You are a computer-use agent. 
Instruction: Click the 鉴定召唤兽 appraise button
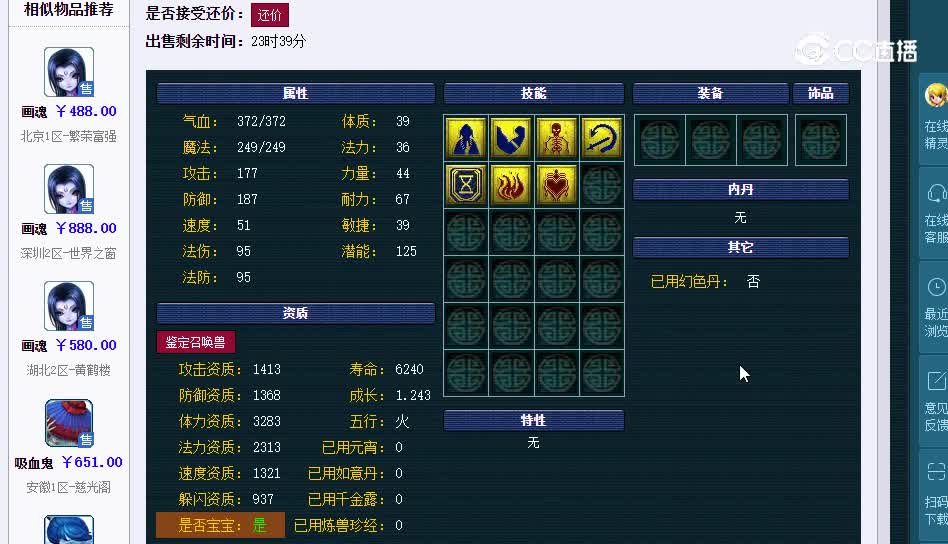tap(195, 342)
